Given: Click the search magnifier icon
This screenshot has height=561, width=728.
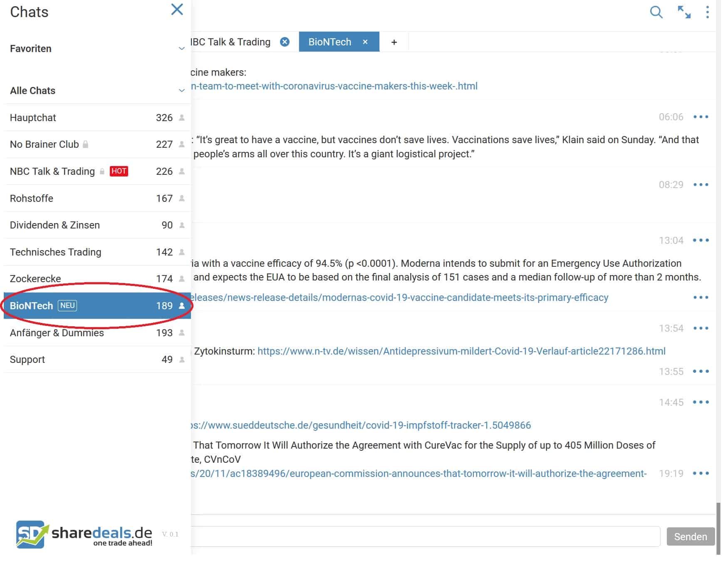Looking at the screenshot, I should point(656,12).
